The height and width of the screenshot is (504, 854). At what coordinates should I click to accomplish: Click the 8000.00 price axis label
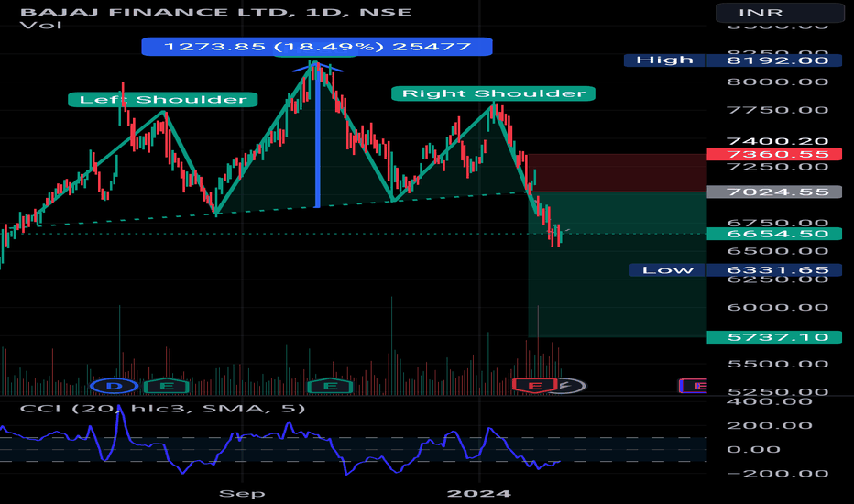[x=777, y=82]
